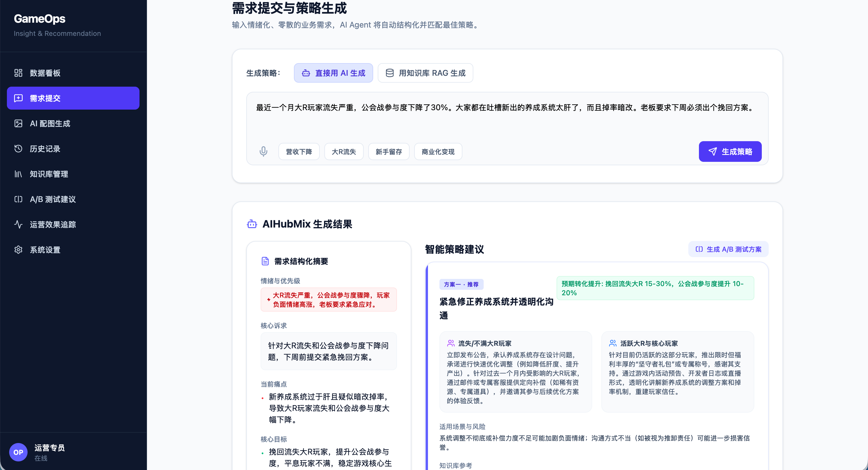Image resolution: width=868 pixels, height=470 pixels.
Task: Click the 知识库参考 label
Action: tap(456, 465)
